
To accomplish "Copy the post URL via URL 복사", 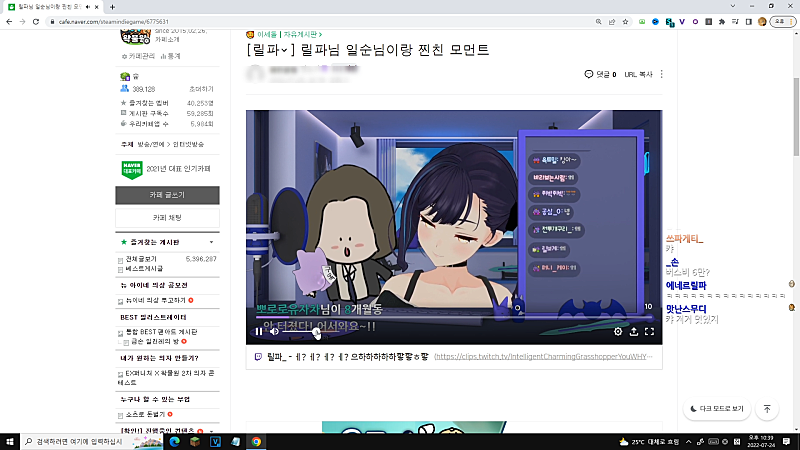I will click(638, 74).
